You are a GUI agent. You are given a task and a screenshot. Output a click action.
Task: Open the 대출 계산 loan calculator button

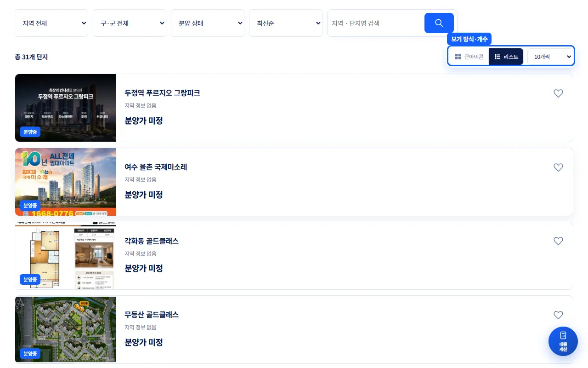coord(563,341)
